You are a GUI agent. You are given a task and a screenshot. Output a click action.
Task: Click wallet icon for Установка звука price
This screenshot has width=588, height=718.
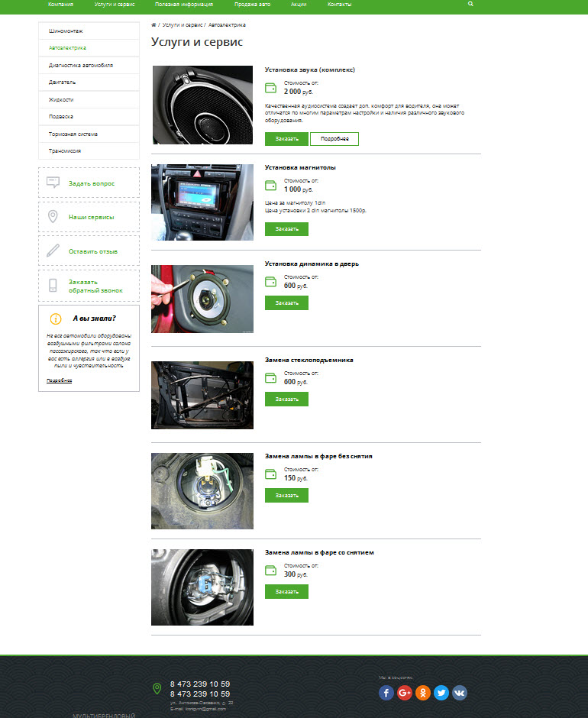(x=270, y=88)
